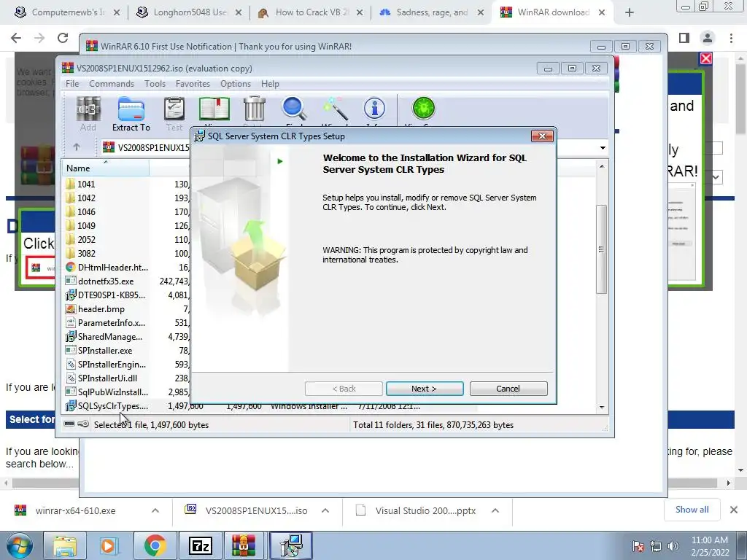Click the WinRAR file list scrollbar thumb
The image size is (747, 560).
click(x=601, y=249)
